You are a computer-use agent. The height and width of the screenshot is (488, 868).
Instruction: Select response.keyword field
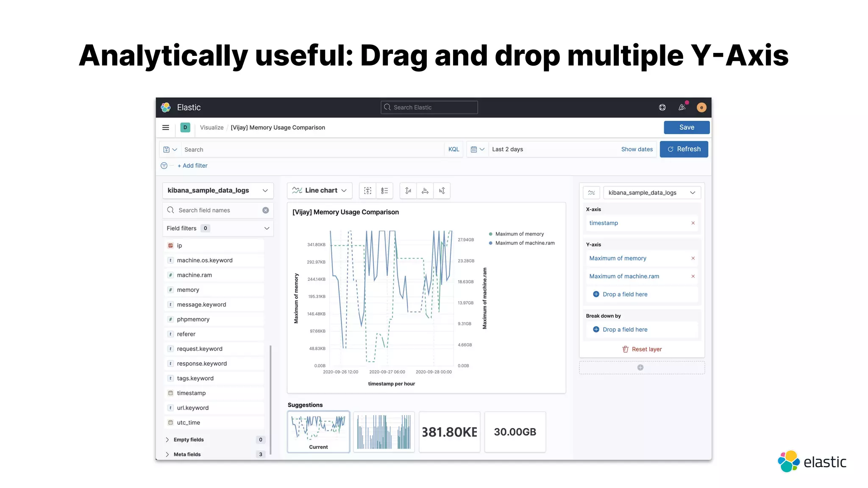(x=214, y=364)
